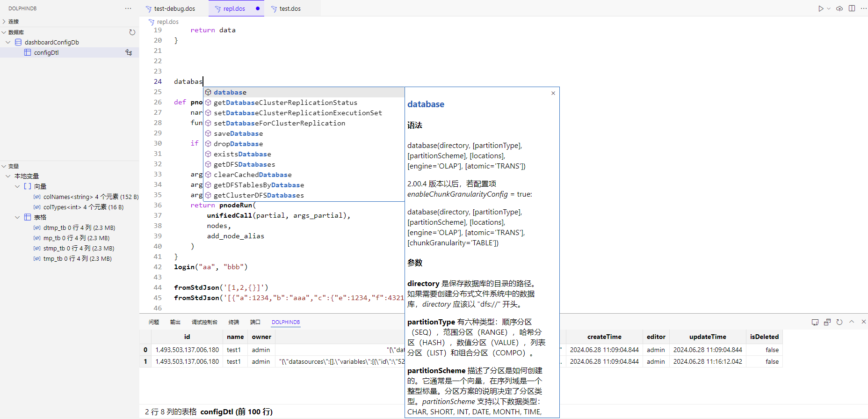Collapse the dashboardConfigDb database node
The width and height of the screenshot is (868, 419).
(8, 42)
